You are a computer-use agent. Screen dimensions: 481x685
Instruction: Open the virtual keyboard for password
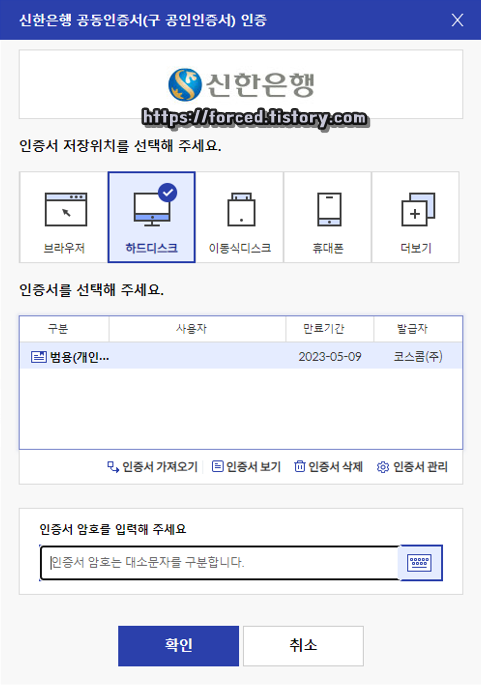419,563
